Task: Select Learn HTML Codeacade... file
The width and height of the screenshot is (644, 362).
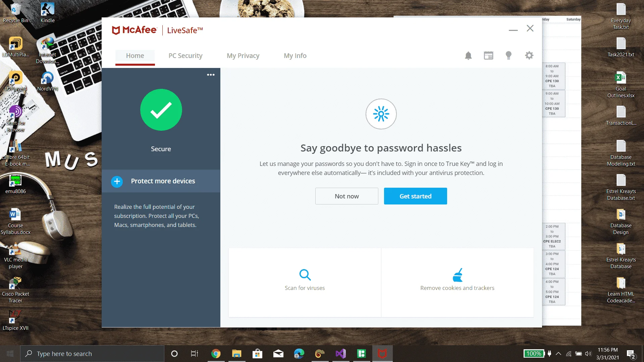Action: point(621,290)
